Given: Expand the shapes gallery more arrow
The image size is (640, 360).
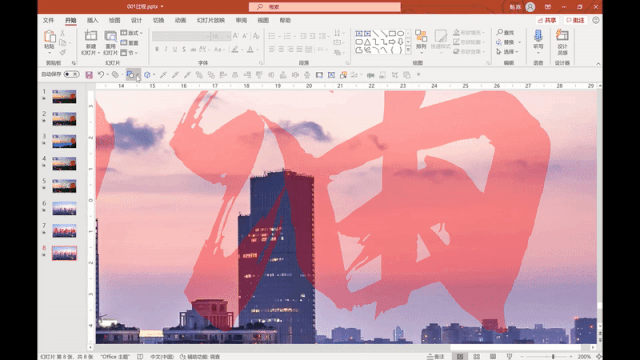Looking at the screenshot, I should tap(408, 50).
